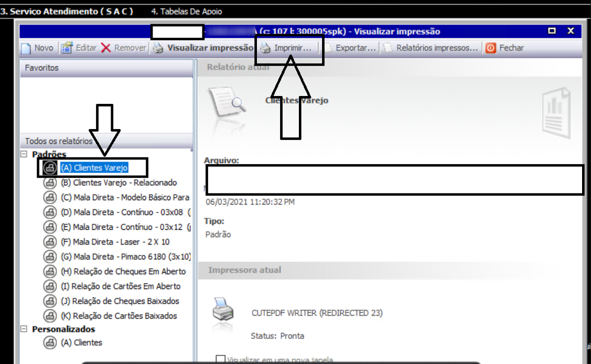The width and height of the screenshot is (591, 364).
Task: Click icon beside (A) Clientes Varejo
Action: (x=50, y=168)
